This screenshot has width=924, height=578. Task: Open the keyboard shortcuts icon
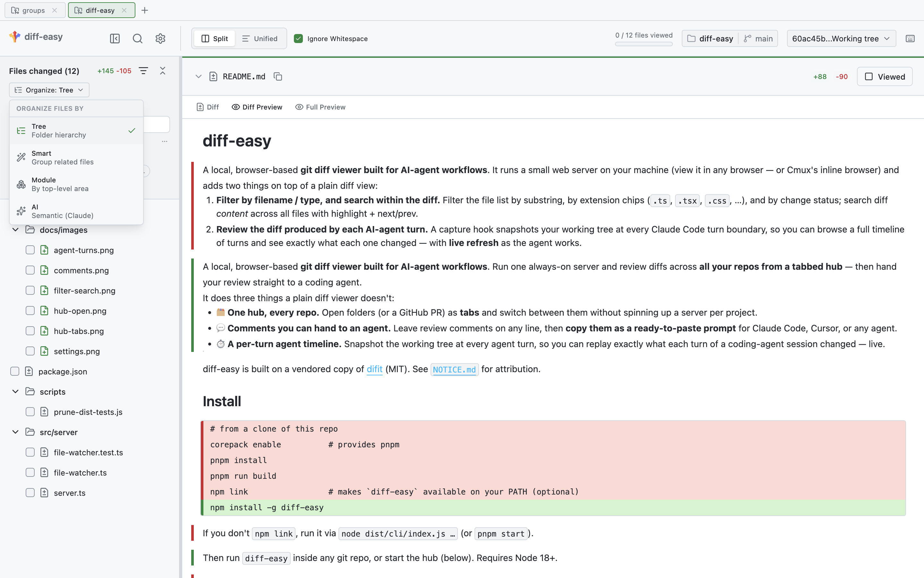[x=910, y=39]
